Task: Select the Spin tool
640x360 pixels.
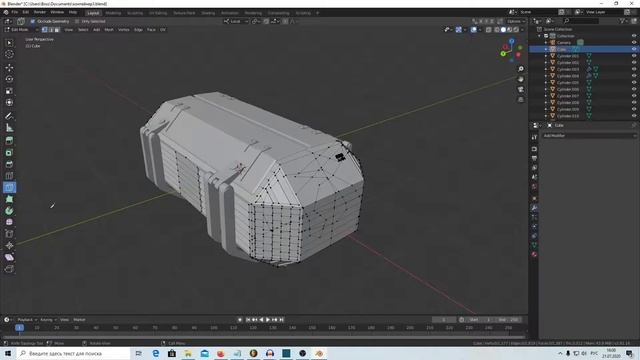Action: coord(9,211)
